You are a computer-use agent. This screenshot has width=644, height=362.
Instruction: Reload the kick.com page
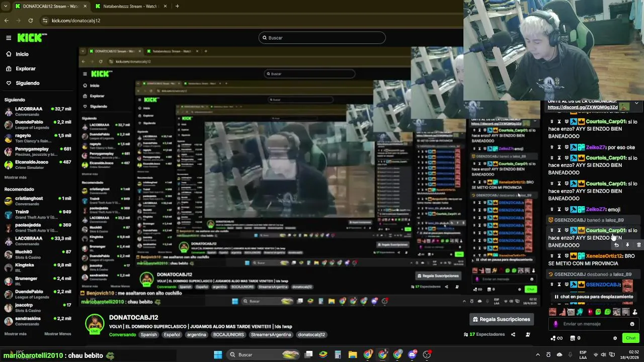[31, 21]
